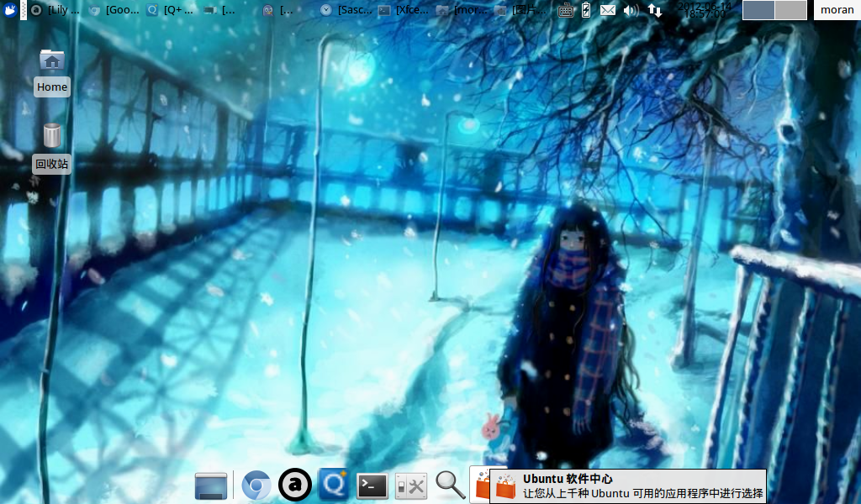Select the 回收站 trash icon
This screenshot has height=504, width=861.
tap(51, 148)
